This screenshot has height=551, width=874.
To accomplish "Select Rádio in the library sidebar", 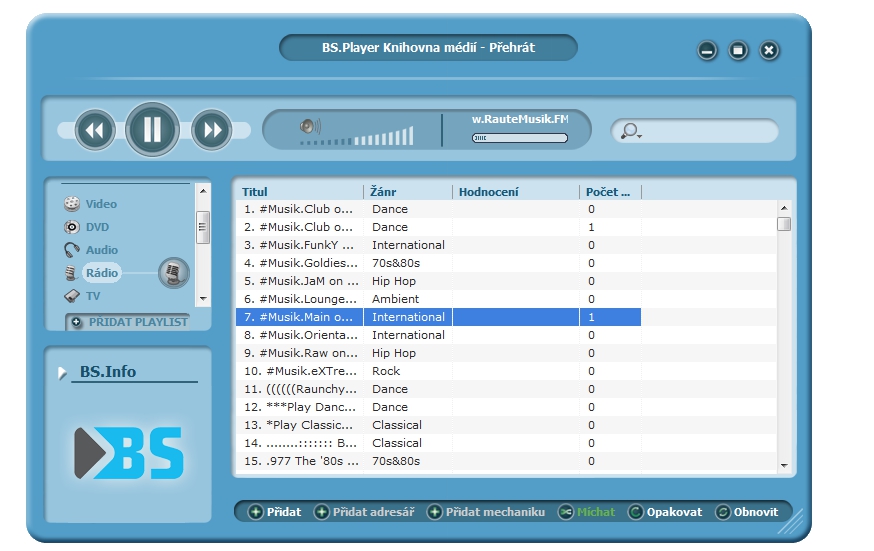I will [101, 272].
